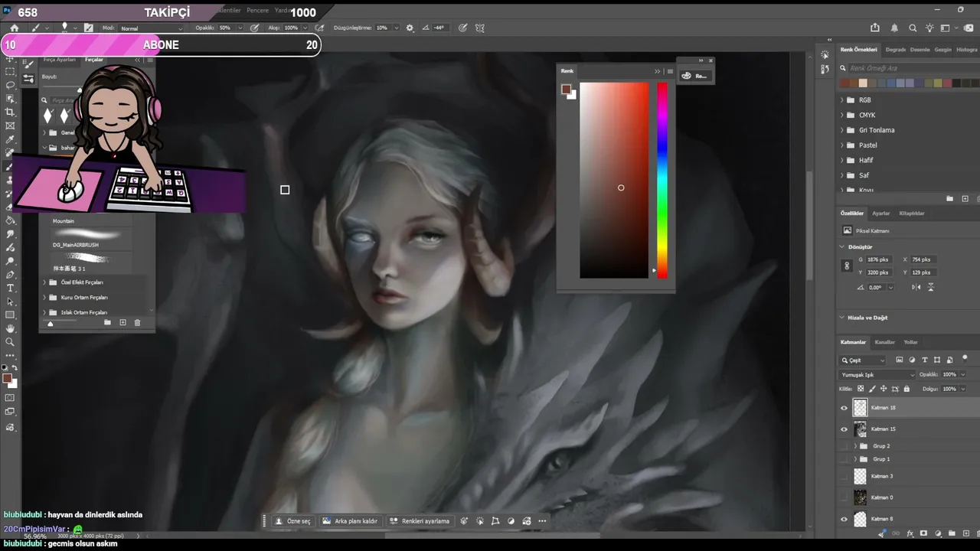Viewport: 980px width, 551px height.
Task: Filter layers by adjustment layer icon
Action: click(912, 360)
